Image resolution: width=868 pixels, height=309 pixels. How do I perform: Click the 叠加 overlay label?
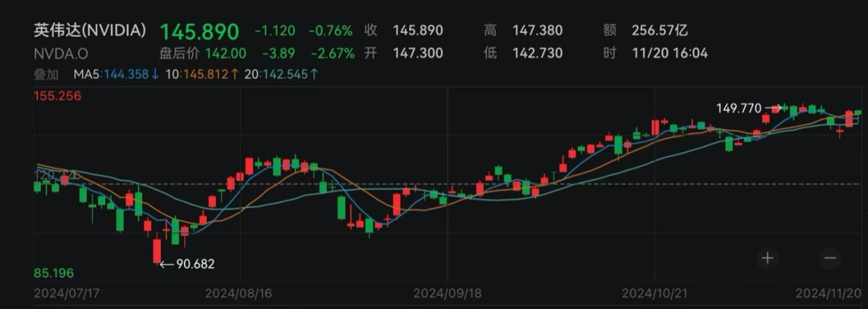(47, 74)
